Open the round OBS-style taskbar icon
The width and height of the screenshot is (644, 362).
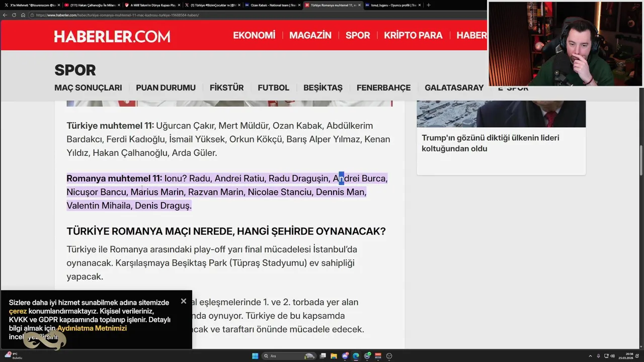pyautogui.click(x=389, y=356)
